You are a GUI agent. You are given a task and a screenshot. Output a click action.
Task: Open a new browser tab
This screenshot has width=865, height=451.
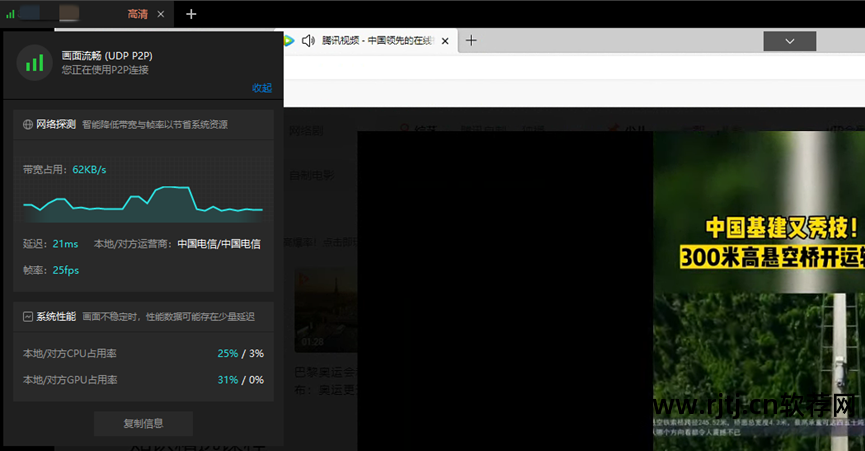[x=471, y=40]
